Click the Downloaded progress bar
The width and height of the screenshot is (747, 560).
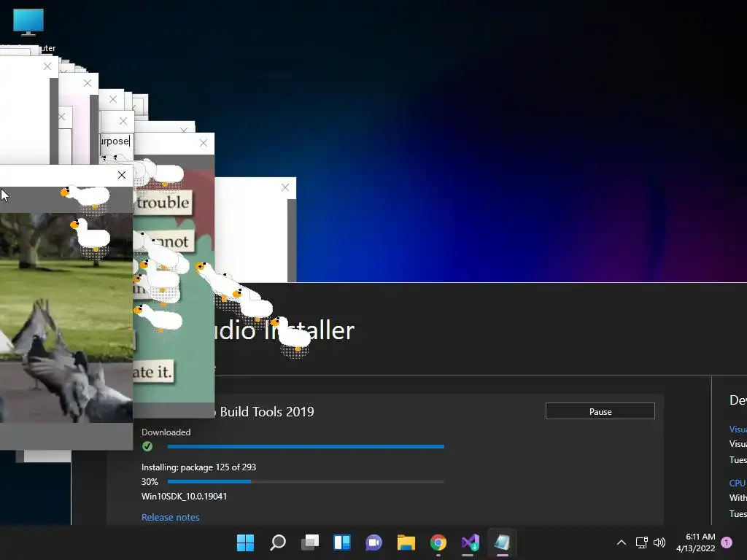[306, 447]
